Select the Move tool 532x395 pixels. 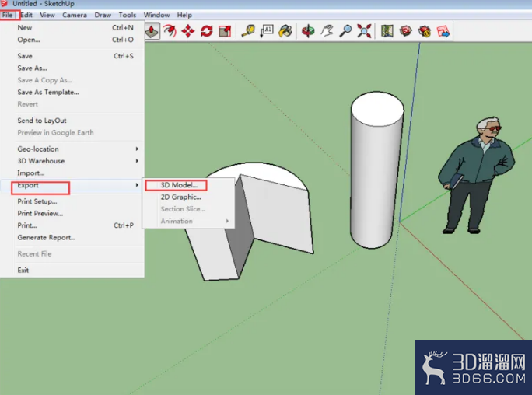point(188,31)
